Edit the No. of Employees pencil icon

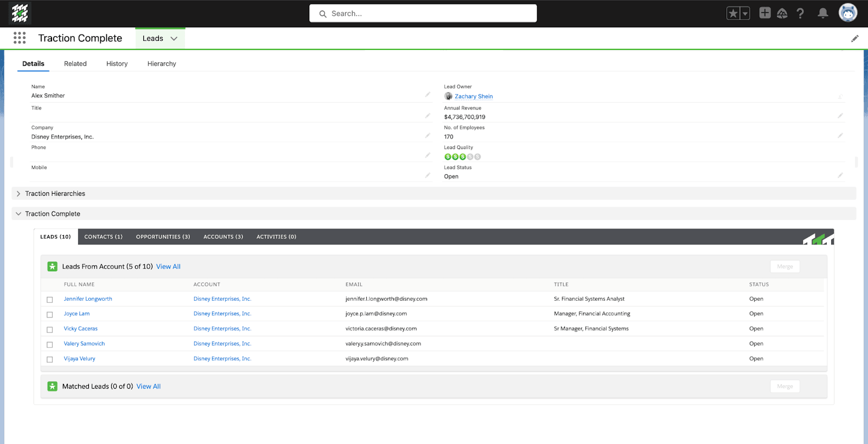pyautogui.click(x=840, y=136)
